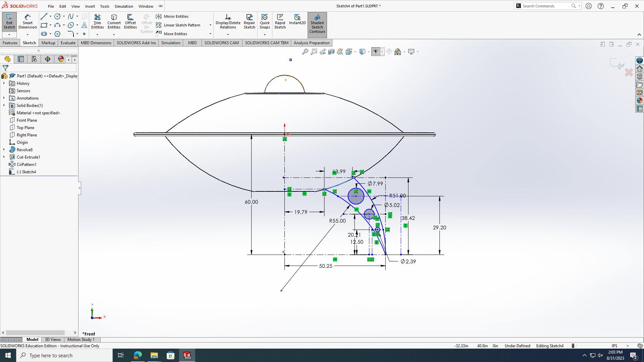Image resolution: width=644 pixels, height=362 pixels.
Task: Click the Repair Sketch tool
Action: click(x=250, y=22)
